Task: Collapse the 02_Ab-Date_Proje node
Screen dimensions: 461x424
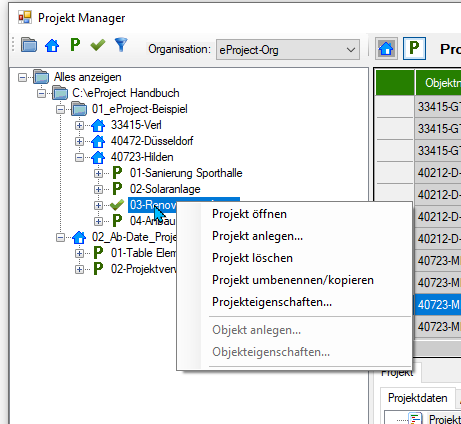Action: [60, 238]
